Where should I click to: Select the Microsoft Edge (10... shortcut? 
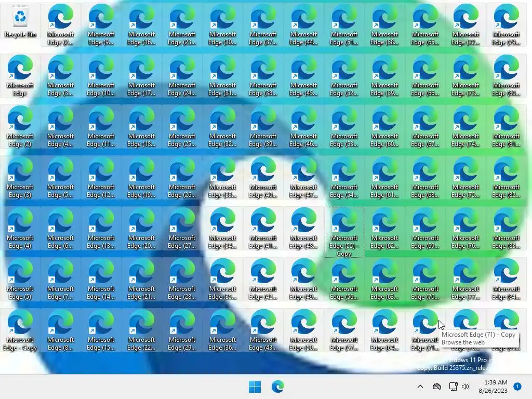[101, 76]
